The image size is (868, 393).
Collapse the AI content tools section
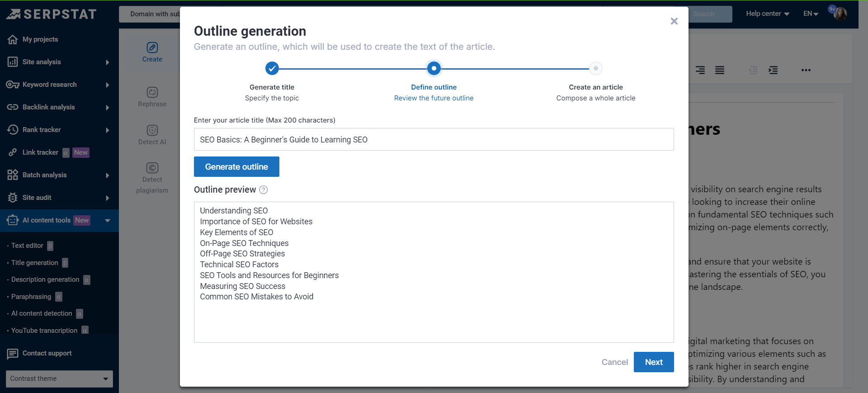(108, 221)
